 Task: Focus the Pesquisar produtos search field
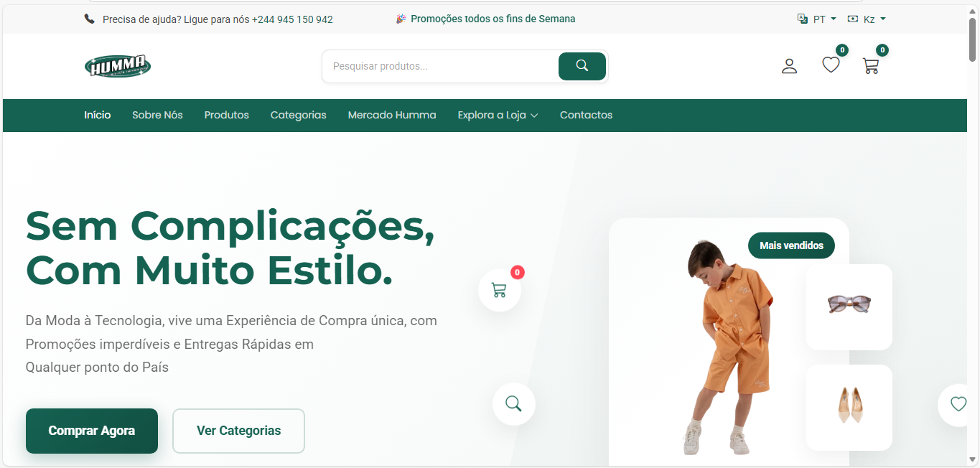click(441, 66)
